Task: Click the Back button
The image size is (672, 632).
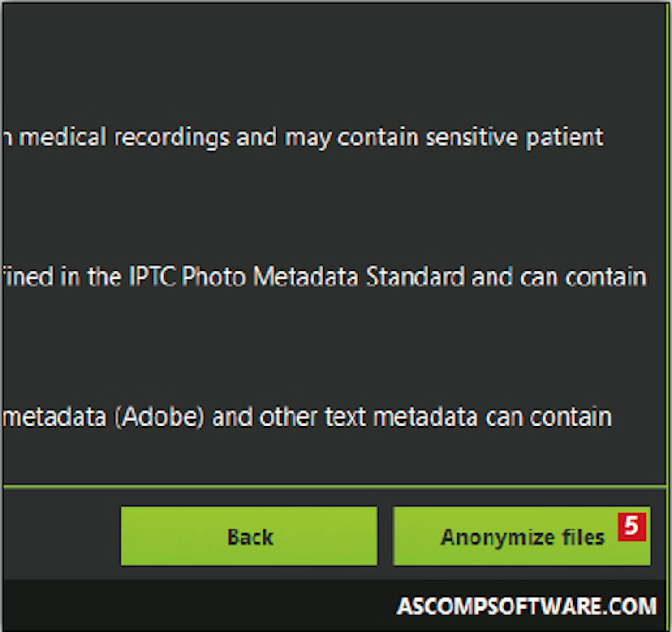Action: click(249, 536)
